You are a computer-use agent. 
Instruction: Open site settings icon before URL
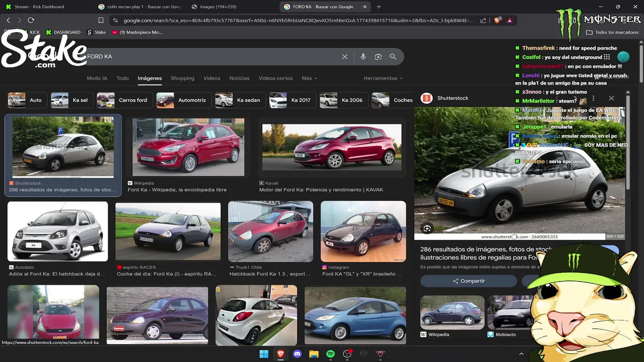(116, 21)
